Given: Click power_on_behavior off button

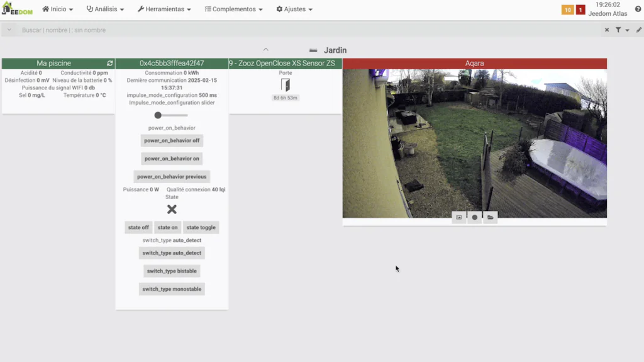Looking at the screenshot, I should 172,140.
